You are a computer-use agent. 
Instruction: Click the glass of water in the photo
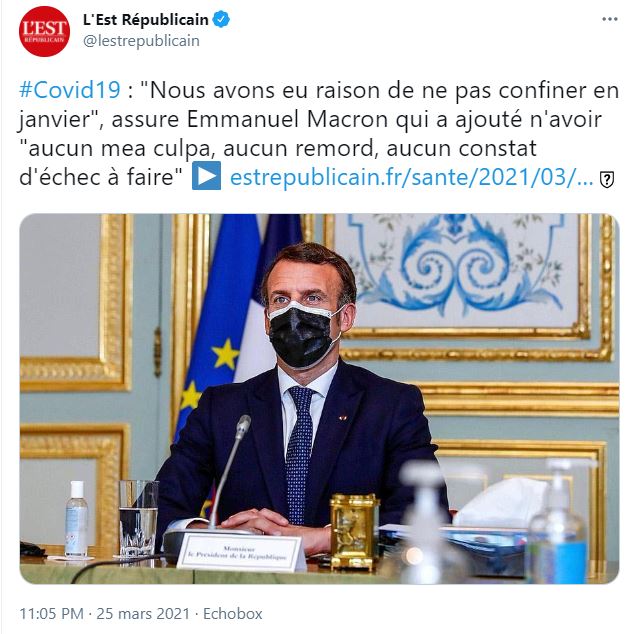tap(138, 518)
